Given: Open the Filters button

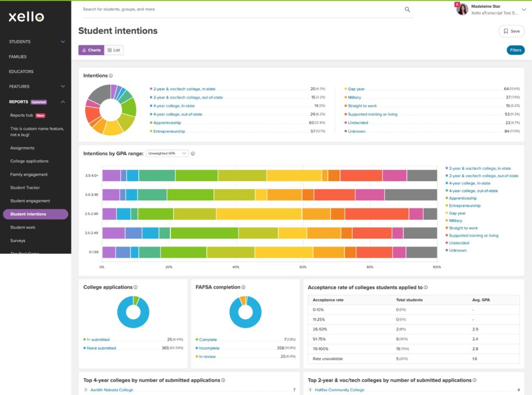Looking at the screenshot, I should (x=515, y=50).
